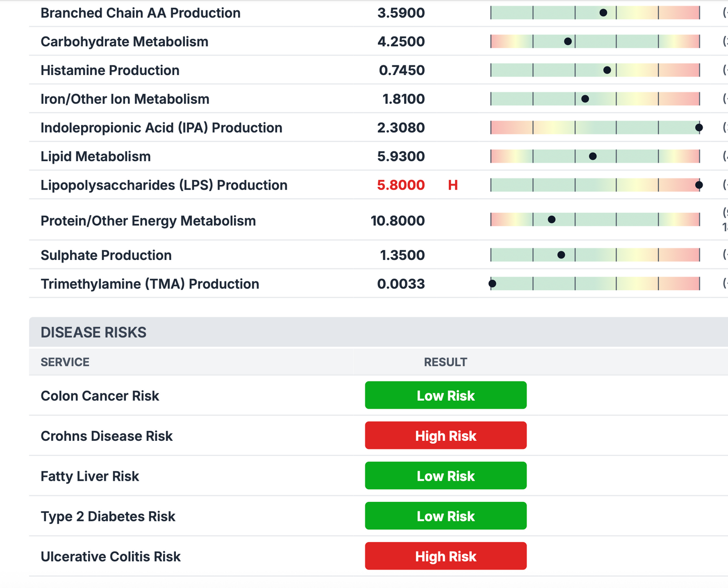Click the Crohns Disease High Risk badge
Screen dimensions: 728x588
tap(445, 436)
